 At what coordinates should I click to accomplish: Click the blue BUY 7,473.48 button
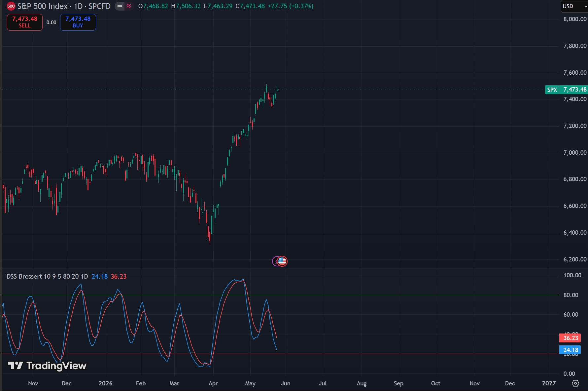click(x=78, y=22)
